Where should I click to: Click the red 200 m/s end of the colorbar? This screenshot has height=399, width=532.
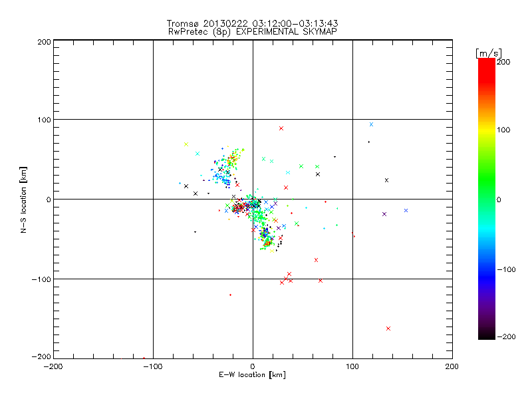pyautogui.click(x=487, y=63)
